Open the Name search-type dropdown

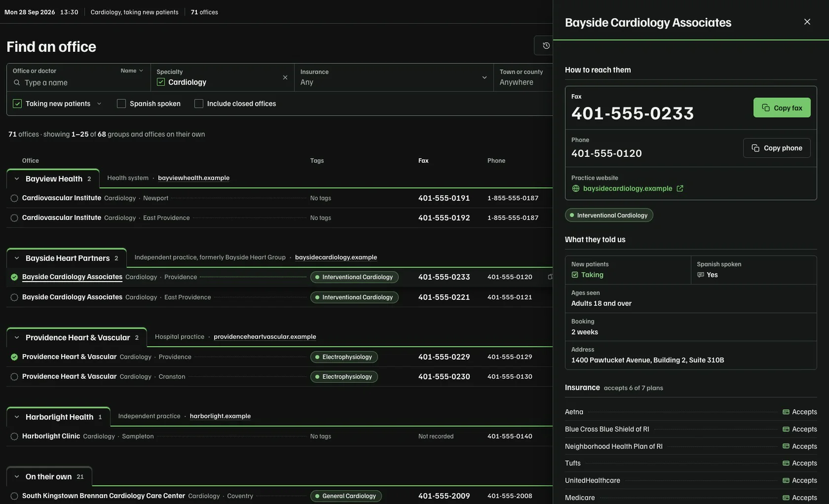tap(132, 71)
